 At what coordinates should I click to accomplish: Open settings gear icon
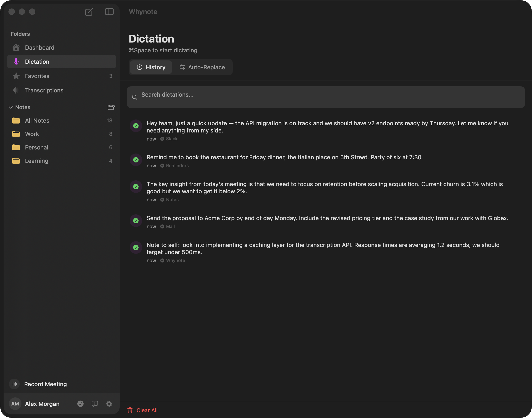[109, 404]
